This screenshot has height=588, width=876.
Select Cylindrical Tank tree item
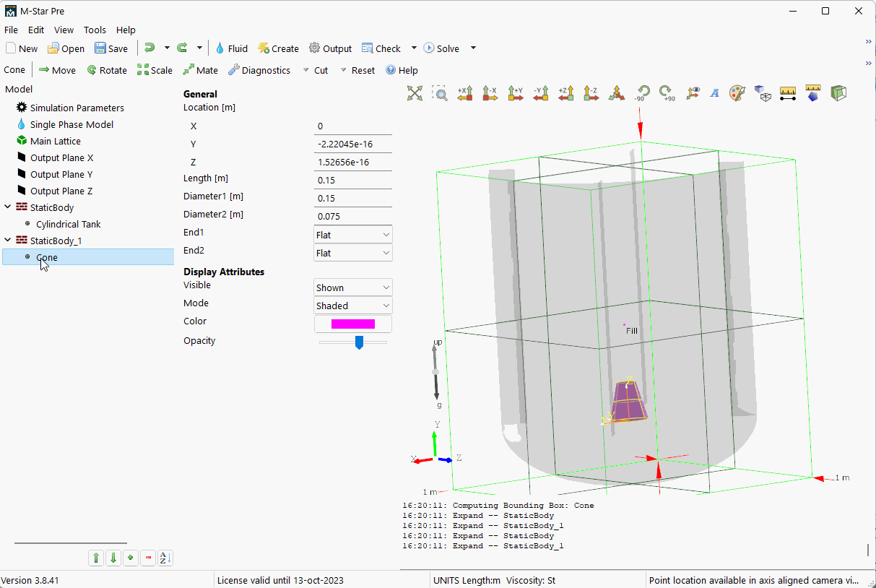(69, 224)
